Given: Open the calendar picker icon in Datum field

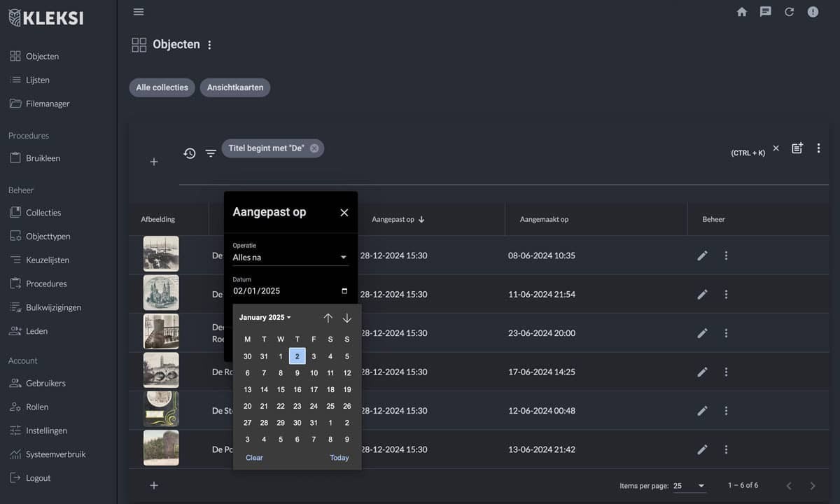Looking at the screenshot, I should [344, 291].
